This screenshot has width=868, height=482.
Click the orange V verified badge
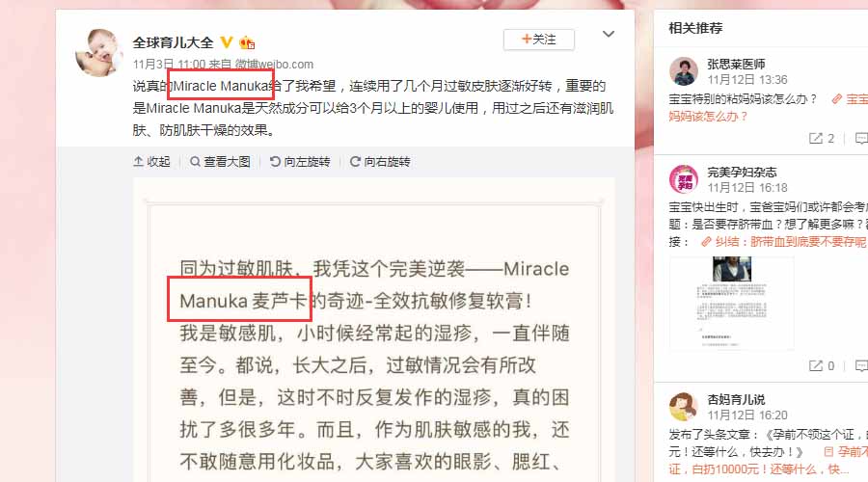tap(226, 42)
